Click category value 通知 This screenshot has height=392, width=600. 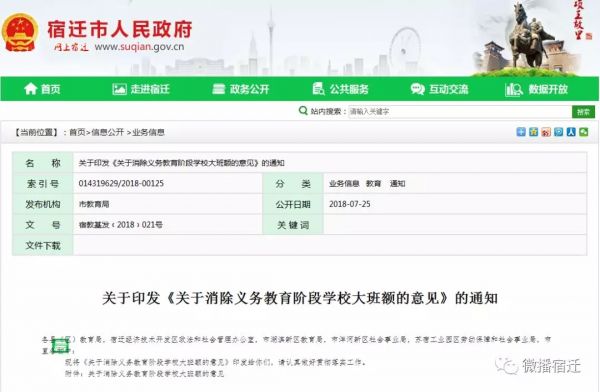(x=397, y=184)
